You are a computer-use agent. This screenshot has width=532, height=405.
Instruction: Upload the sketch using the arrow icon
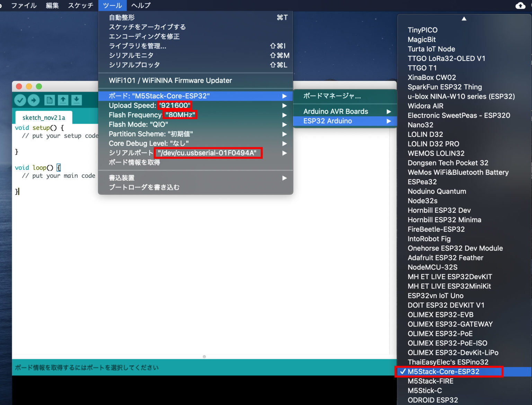point(34,100)
